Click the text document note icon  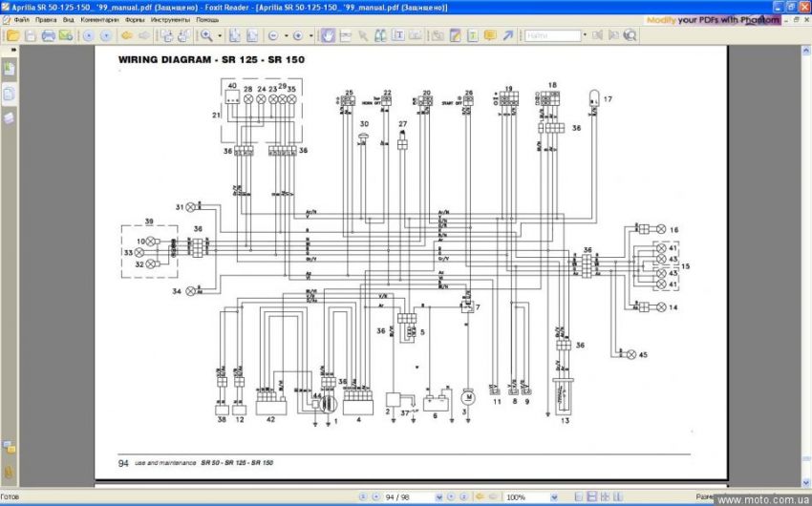point(472,35)
